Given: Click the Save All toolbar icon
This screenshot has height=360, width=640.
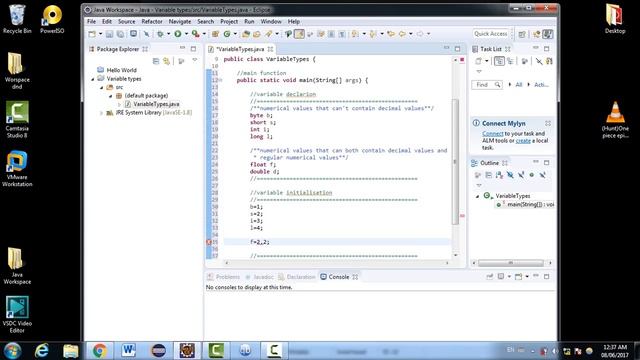Looking at the screenshot, I should click(120, 34).
